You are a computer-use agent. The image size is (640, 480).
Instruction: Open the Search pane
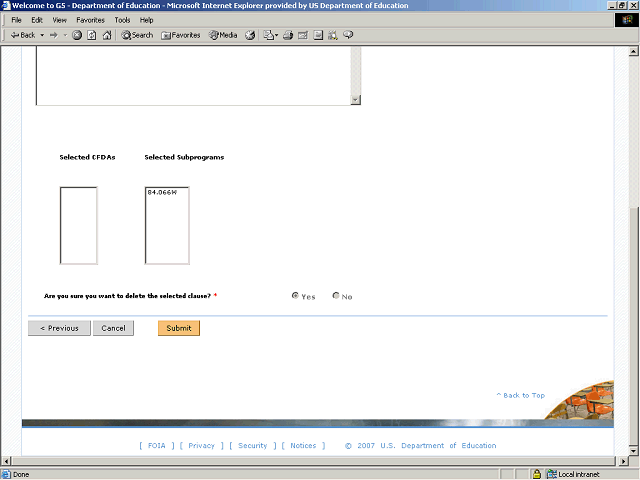(x=137, y=36)
